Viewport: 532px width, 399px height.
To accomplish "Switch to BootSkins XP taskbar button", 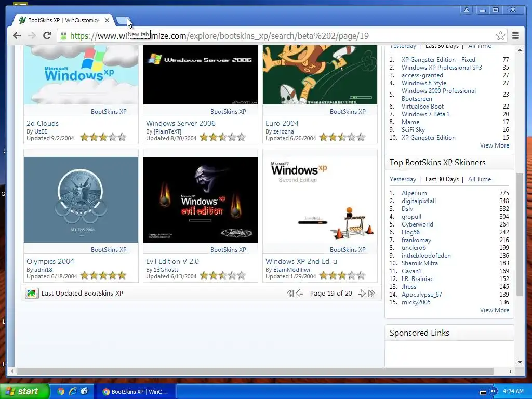I will 136,392.
